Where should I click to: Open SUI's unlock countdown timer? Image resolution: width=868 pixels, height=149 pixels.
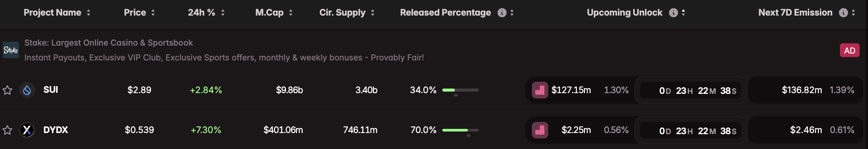pyautogui.click(x=690, y=90)
